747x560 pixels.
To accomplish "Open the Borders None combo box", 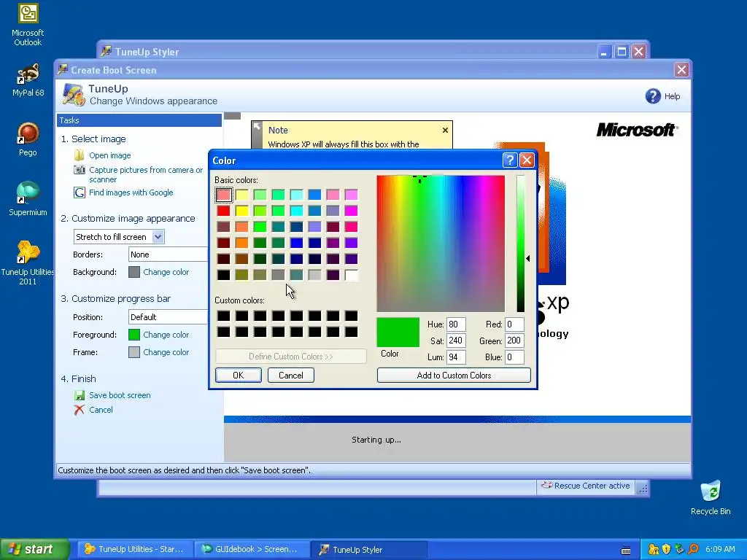I will click(x=168, y=254).
